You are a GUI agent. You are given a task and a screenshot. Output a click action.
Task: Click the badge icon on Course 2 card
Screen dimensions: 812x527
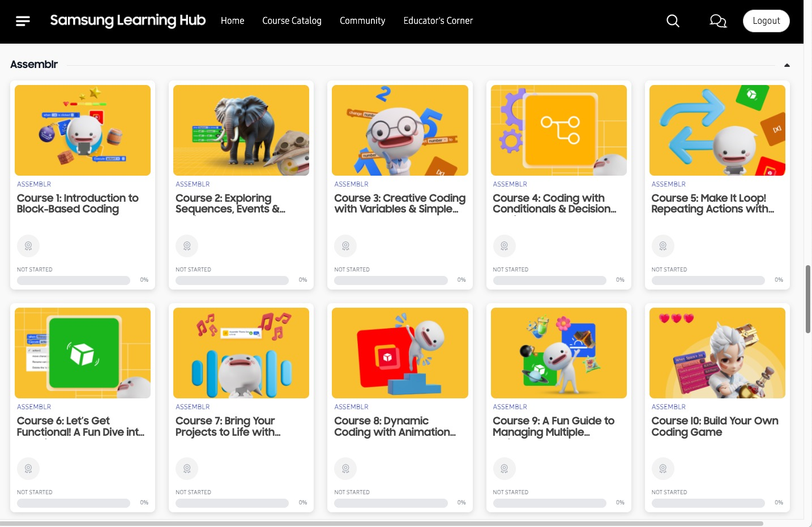tap(187, 246)
